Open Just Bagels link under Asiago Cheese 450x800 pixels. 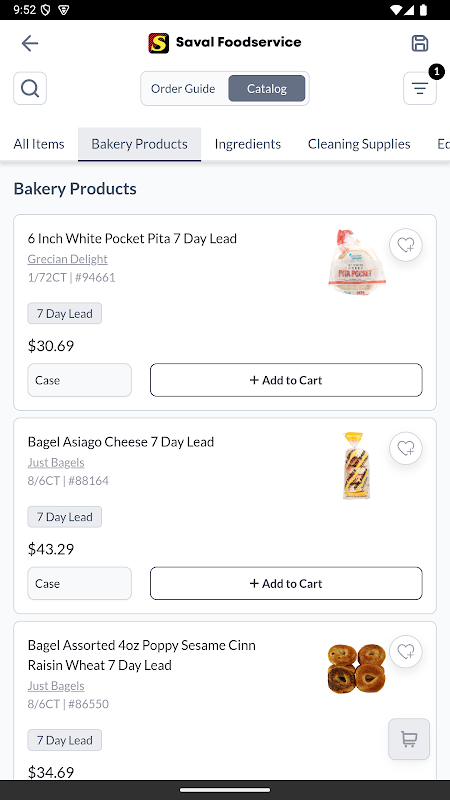point(56,462)
